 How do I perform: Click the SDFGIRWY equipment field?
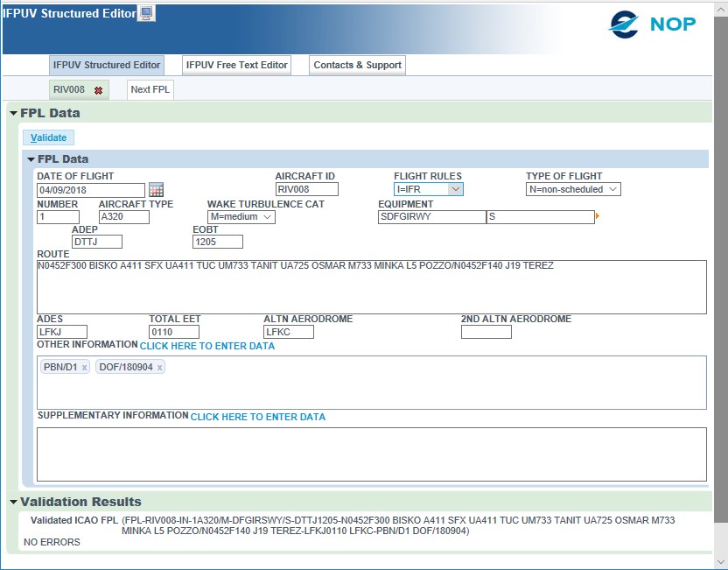(x=432, y=217)
